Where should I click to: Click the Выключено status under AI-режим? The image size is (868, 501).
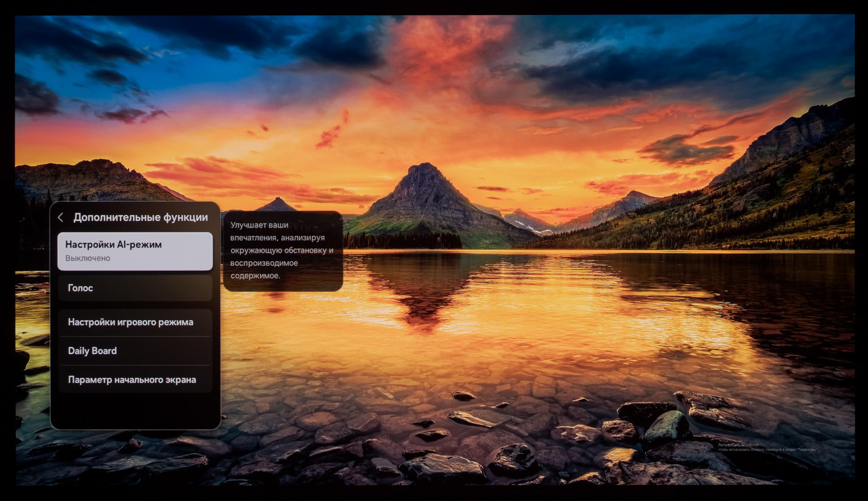pyautogui.click(x=88, y=258)
